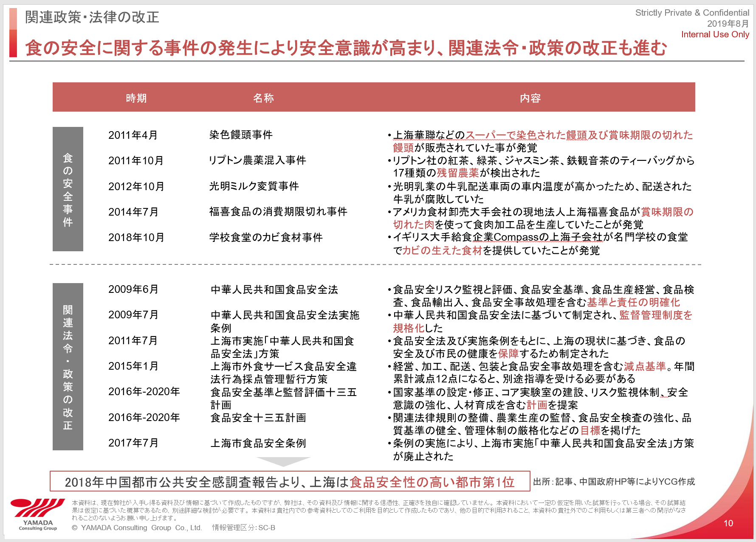Click the date 2011年7月

pyautogui.click(x=133, y=340)
